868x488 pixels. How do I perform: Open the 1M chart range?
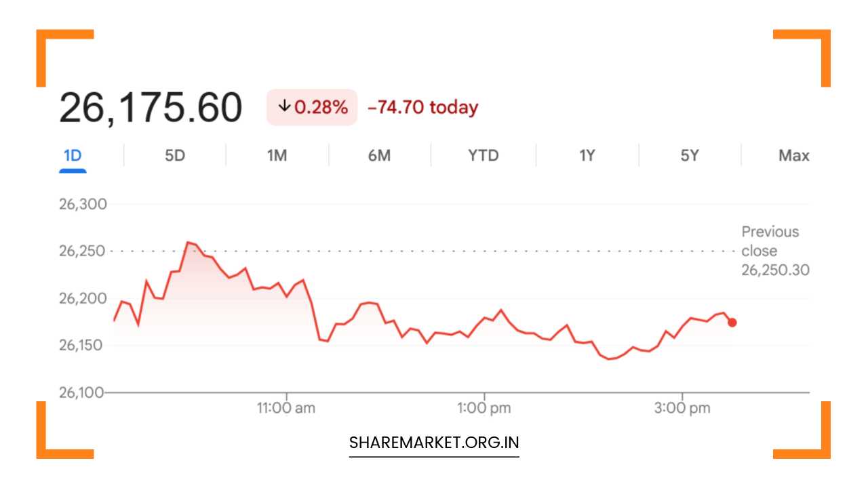point(277,156)
